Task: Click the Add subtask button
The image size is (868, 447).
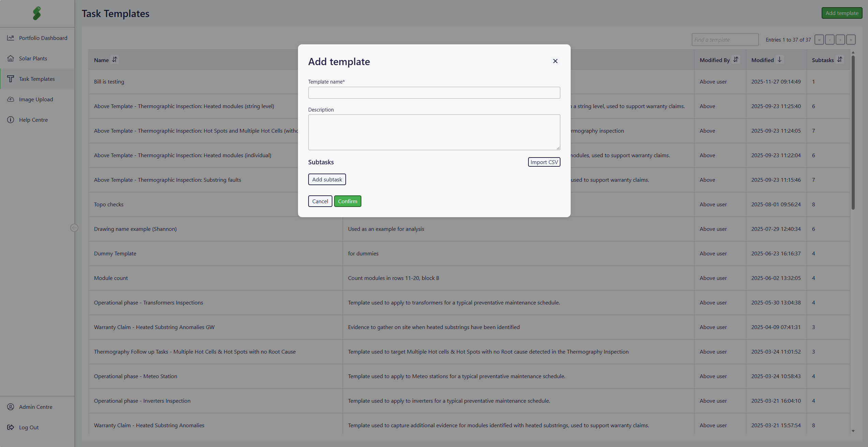Action: click(x=327, y=179)
